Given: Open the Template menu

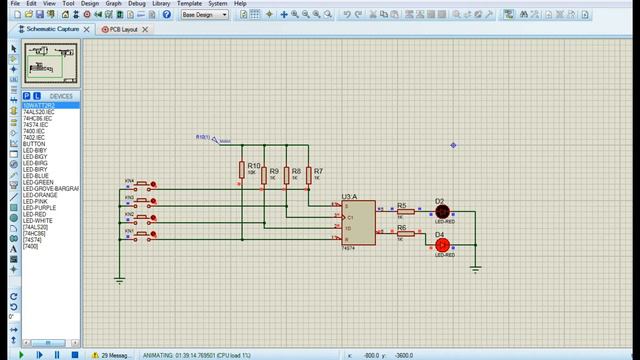Looking at the screenshot, I should point(189,3).
